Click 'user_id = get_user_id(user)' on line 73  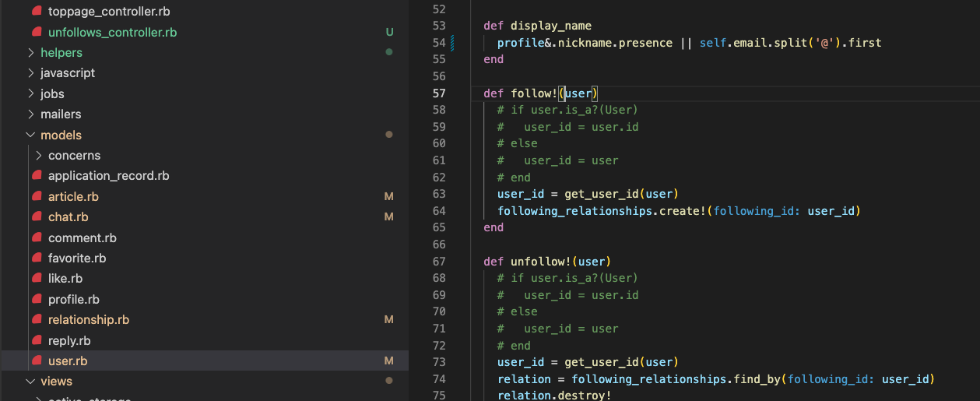(x=588, y=362)
